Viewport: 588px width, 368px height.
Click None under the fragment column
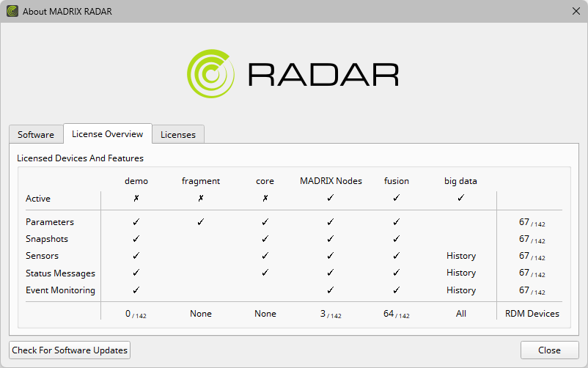coord(201,314)
